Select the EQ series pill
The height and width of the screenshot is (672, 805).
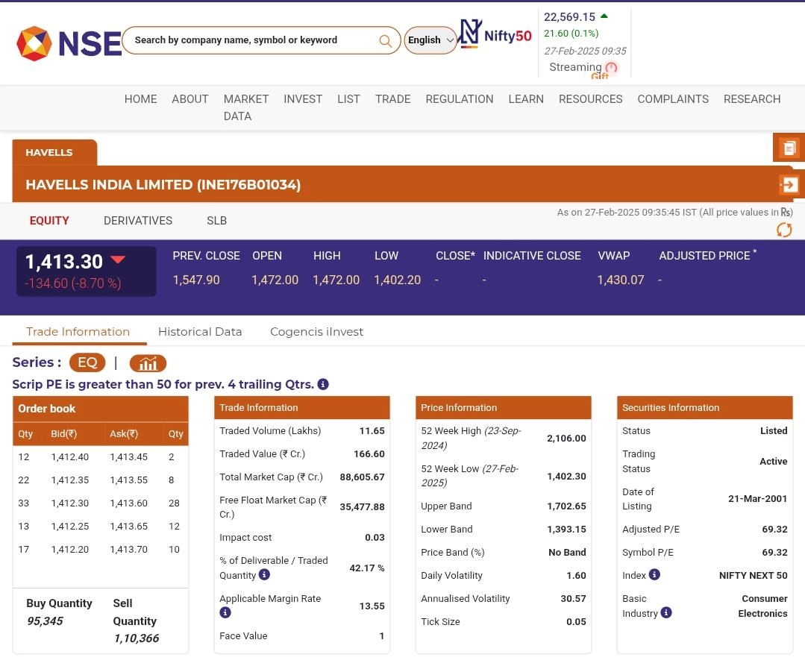click(x=87, y=362)
